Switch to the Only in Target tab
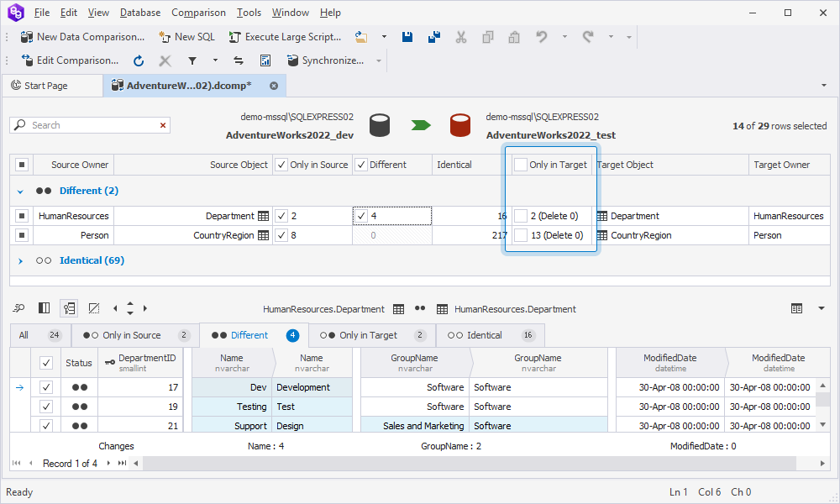The height and width of the screenshot is (504, 840). pos(368,335)
